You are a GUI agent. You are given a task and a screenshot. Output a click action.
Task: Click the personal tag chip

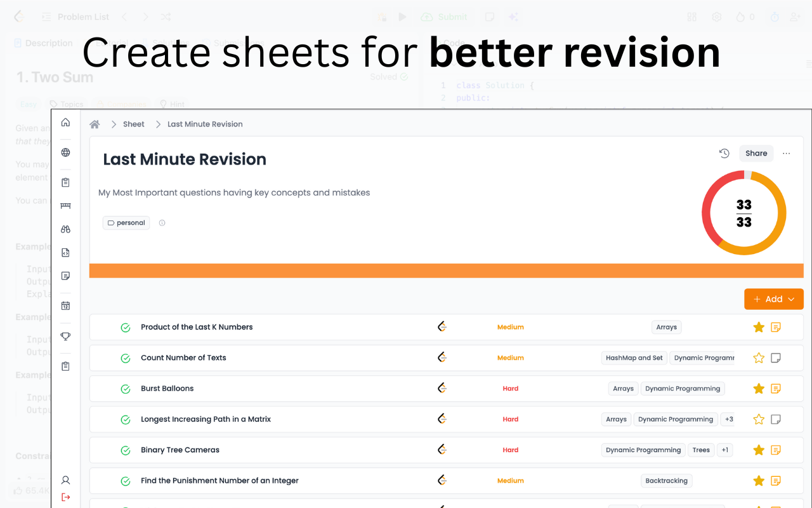tap(126, 223)
